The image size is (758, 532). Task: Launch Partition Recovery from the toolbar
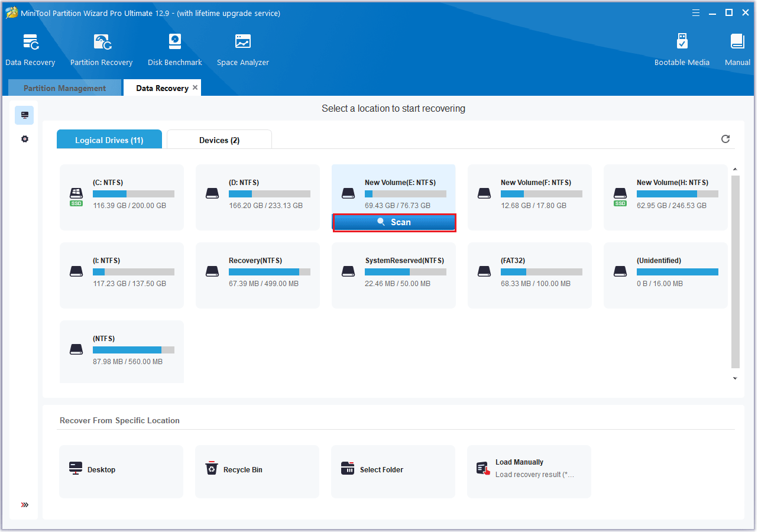[101, 50]
